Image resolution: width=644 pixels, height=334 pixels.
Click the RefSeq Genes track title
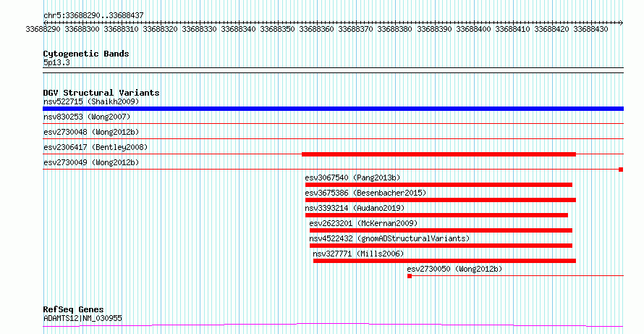(x=73, y=309)
